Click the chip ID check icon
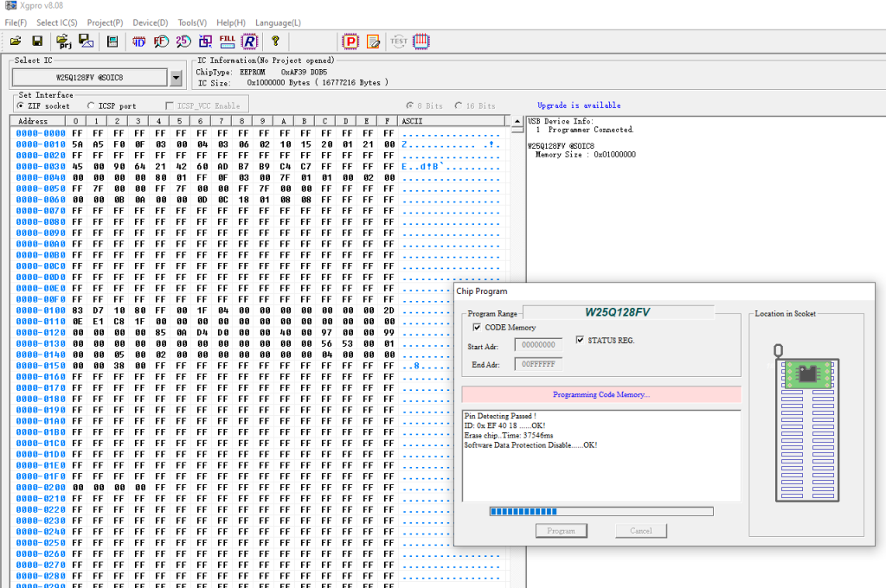The height and width of the screenshot is (588, 886). tap(138, 41)
